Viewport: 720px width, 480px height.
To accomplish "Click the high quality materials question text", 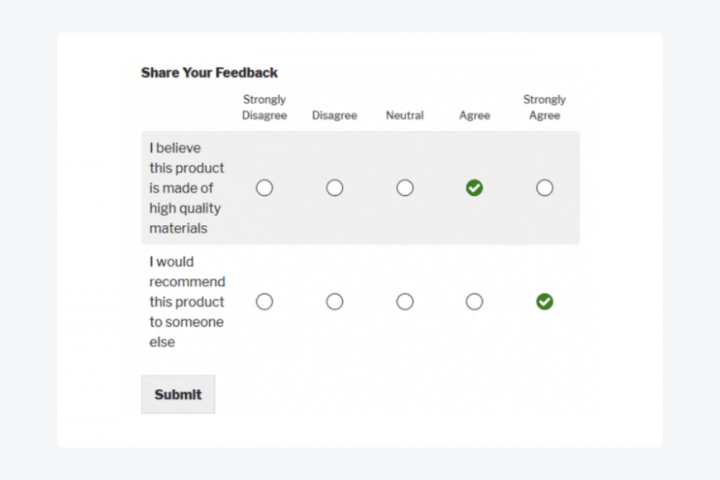I will (x=186, y=188).
